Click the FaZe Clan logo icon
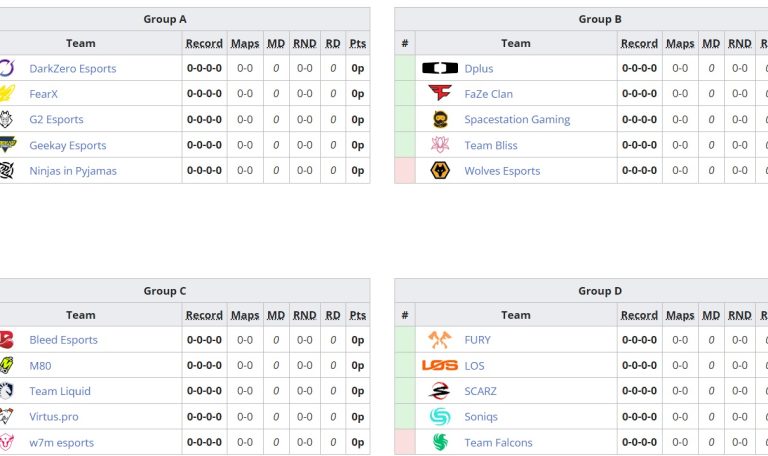The width and height of the screenshot is (768, 456). (x=440, y=94)
